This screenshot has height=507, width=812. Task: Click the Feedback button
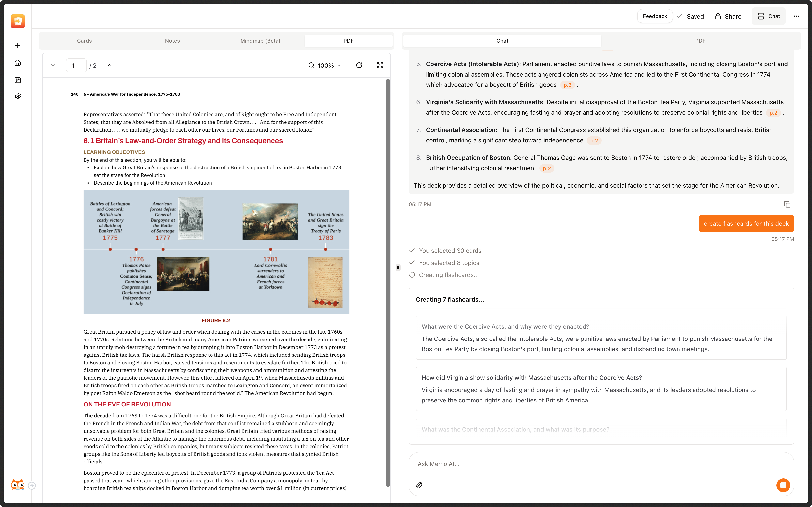click(x=655, y=16)
